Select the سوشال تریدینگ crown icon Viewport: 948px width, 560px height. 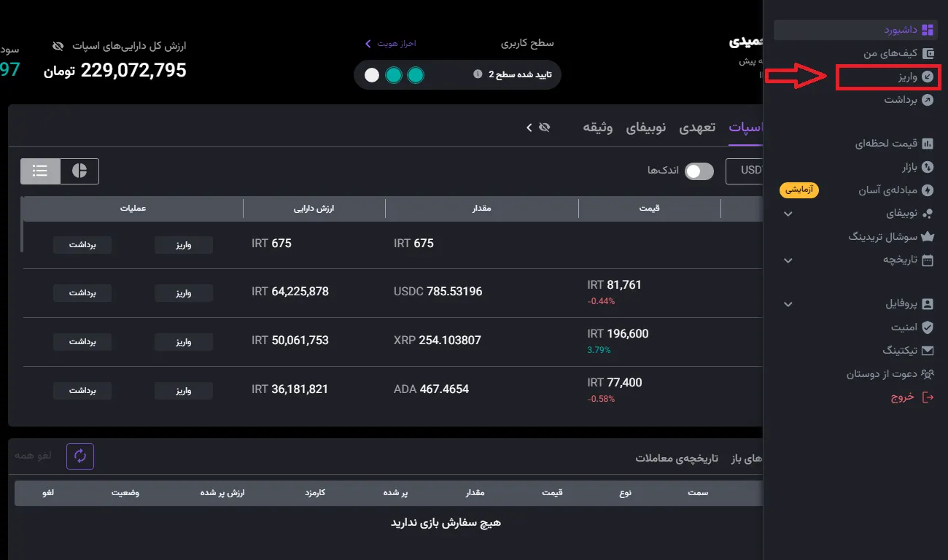[x=928, y=236]
